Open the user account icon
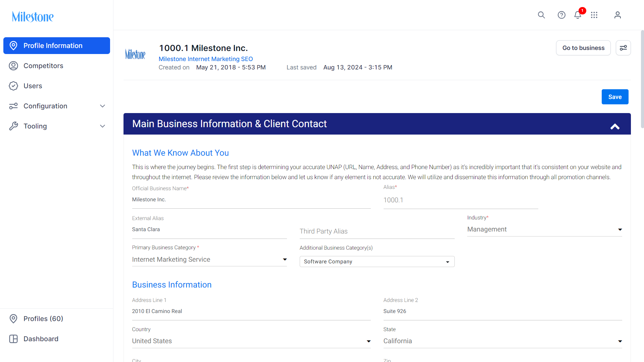 [x=617, y=15]
